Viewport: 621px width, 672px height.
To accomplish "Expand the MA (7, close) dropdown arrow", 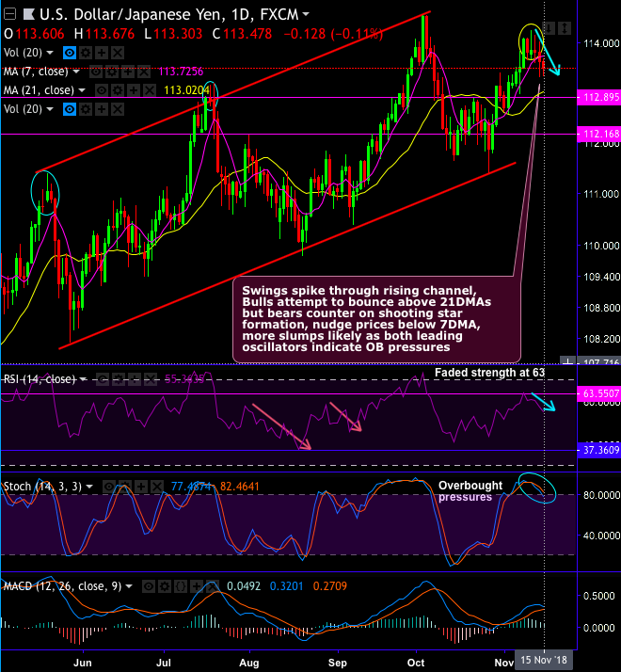I will point(76,72).
